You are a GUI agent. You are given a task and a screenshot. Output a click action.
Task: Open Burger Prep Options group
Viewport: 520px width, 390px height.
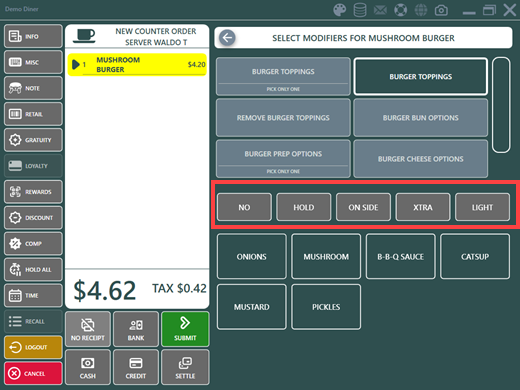[283, 159]
